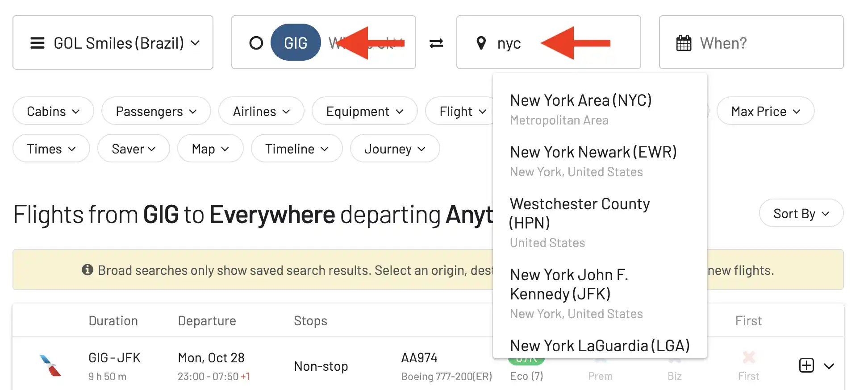Select New York John F. Kennedy (JFK) suggestion

point(600,293)
